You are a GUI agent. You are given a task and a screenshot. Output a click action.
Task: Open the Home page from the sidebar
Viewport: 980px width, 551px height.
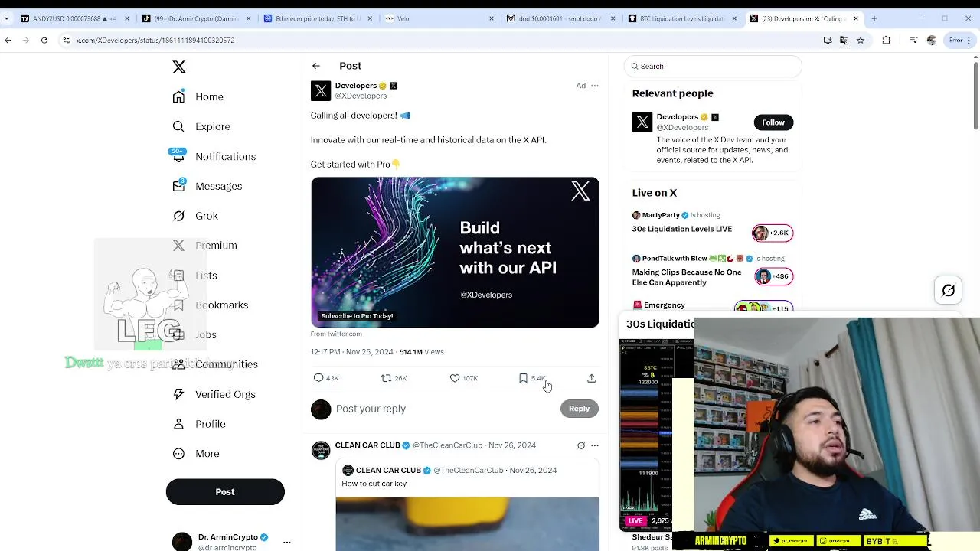click(198, 97)
